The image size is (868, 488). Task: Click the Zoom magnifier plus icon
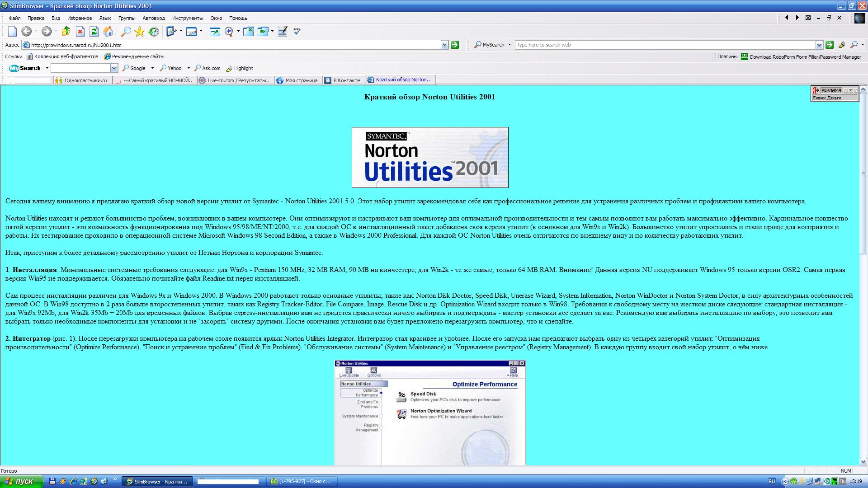pos(229,31)
